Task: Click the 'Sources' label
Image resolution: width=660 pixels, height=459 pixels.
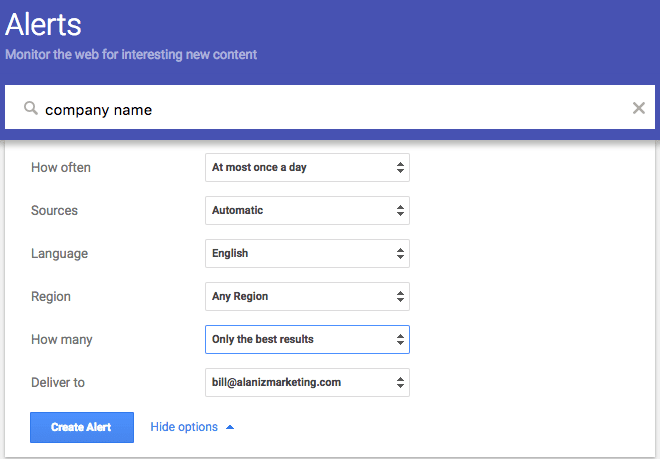Action: [x=54, y=211]
